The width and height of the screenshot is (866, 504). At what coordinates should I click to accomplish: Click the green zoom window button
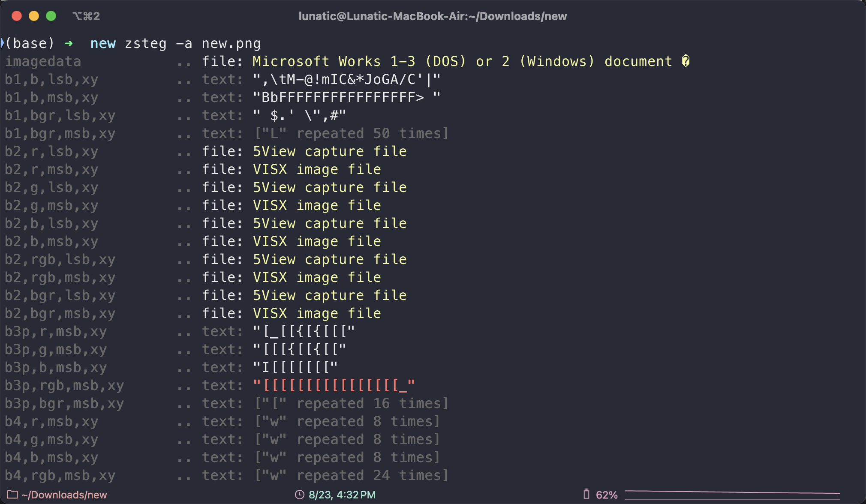point(51,16)
